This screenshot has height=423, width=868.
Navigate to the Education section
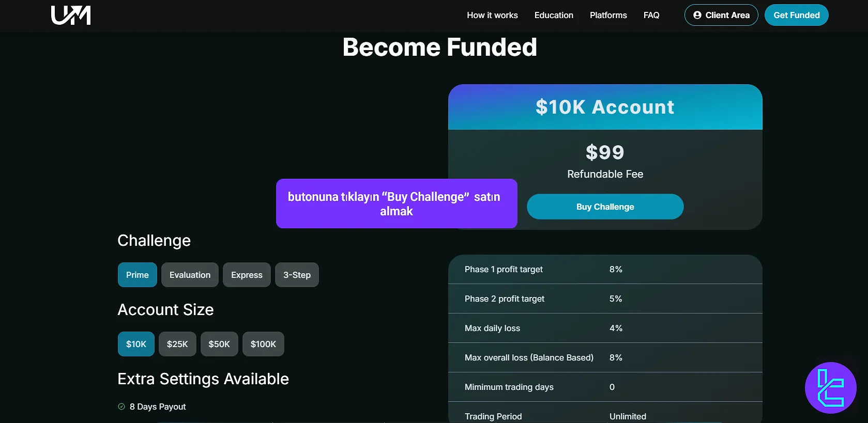(x=554, y=15)
